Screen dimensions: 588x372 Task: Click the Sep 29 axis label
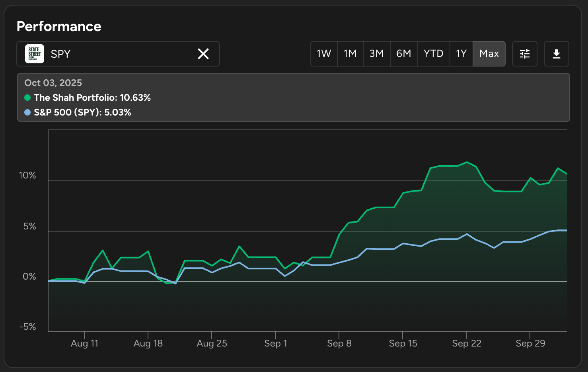[530, 343]
